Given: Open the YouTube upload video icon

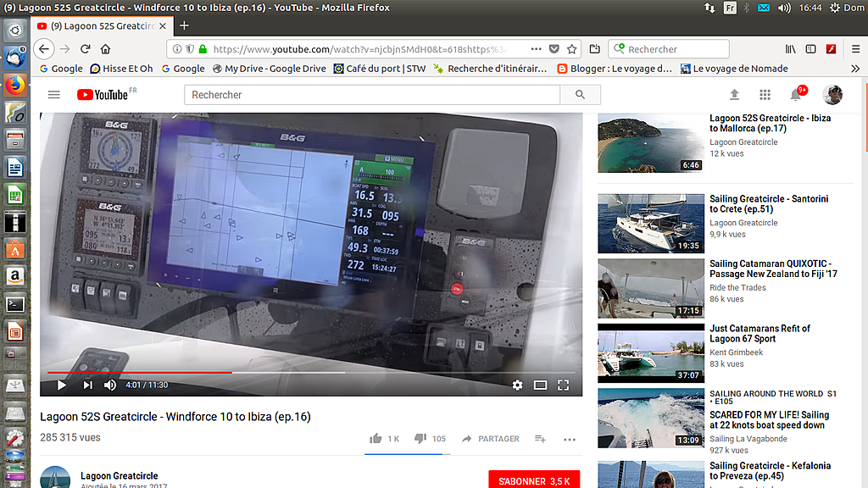Looking at the screenshot, I should coord(735,95).
